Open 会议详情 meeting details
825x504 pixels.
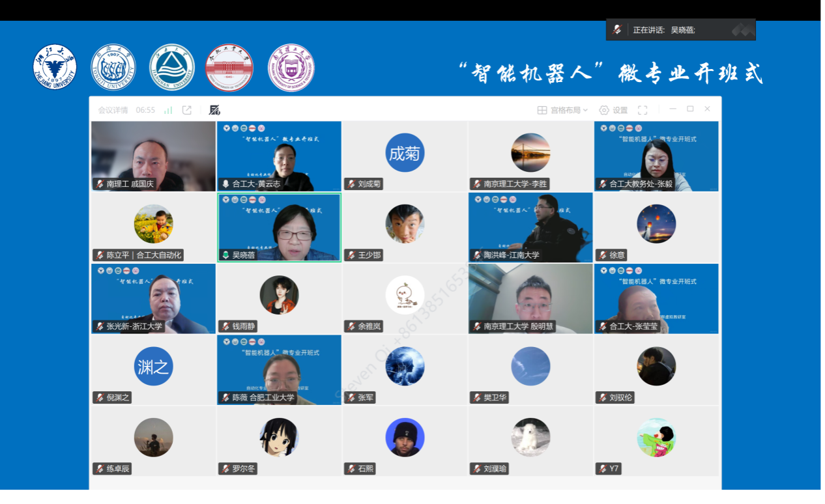click(113, 110)
